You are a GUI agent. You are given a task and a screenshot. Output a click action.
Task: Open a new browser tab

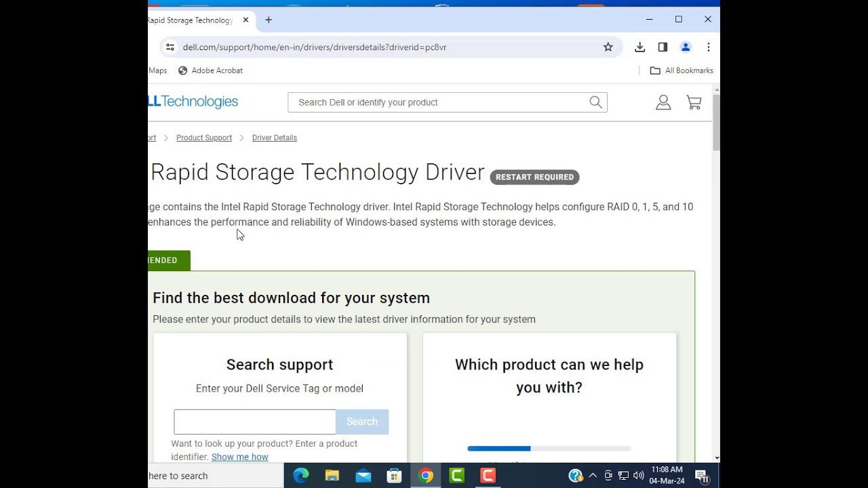(x=269, y=20)
